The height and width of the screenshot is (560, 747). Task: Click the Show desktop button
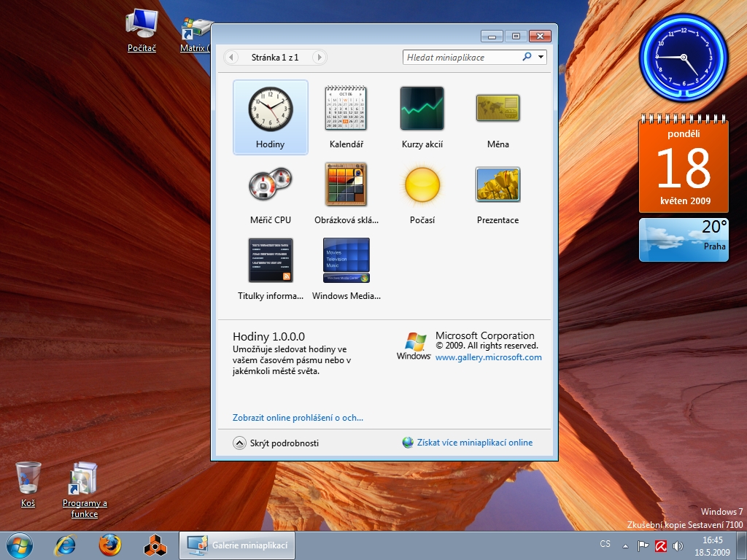(742, 545)
